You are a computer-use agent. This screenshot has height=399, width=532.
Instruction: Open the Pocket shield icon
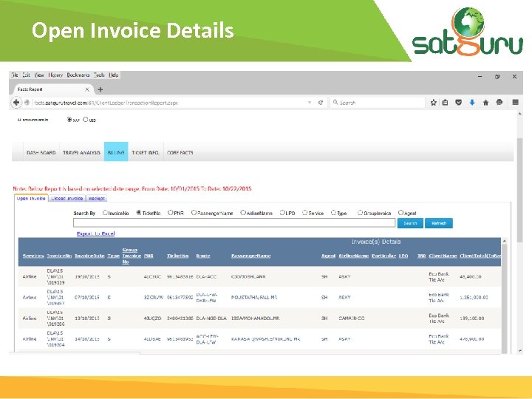point(458,103)
